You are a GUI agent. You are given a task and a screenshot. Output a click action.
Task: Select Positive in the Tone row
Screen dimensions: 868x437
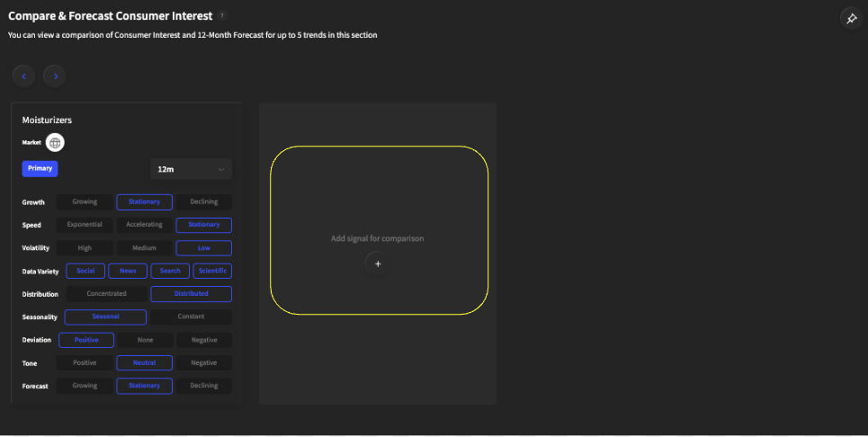click(85, 362)
